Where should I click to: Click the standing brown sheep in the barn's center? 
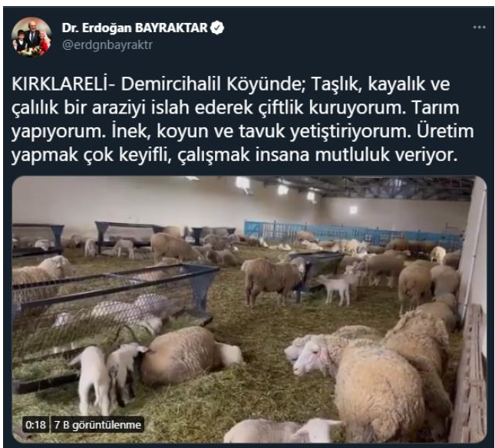click(x=273, y=281)
